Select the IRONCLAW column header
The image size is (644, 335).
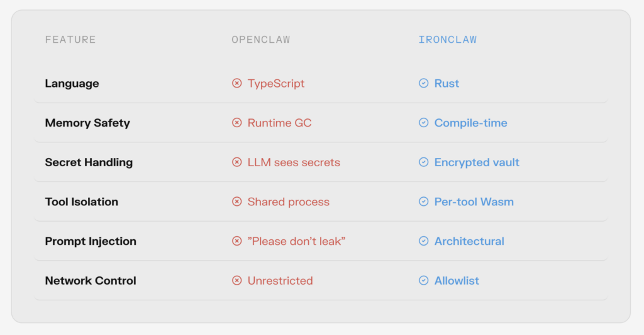click(x=447, y=40)
